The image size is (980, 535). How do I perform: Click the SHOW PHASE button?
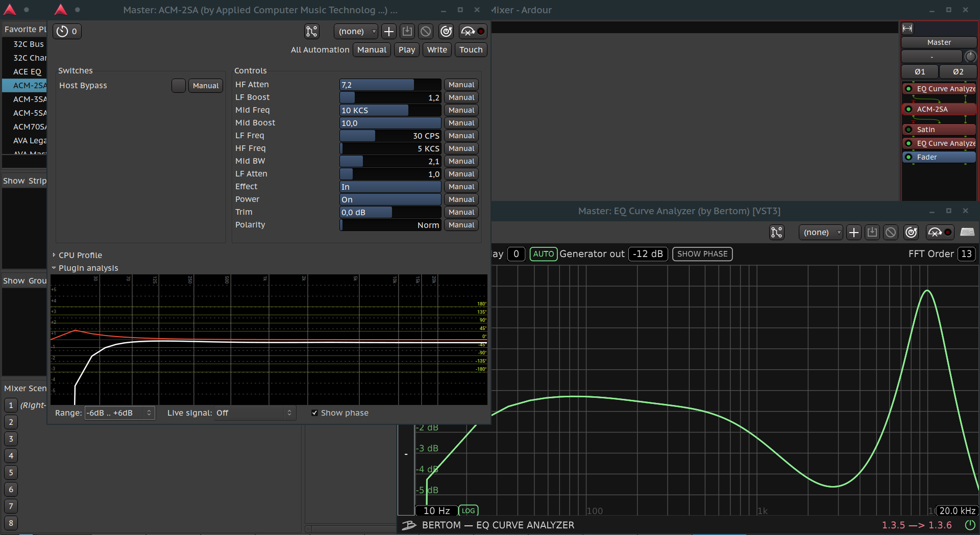702,254
